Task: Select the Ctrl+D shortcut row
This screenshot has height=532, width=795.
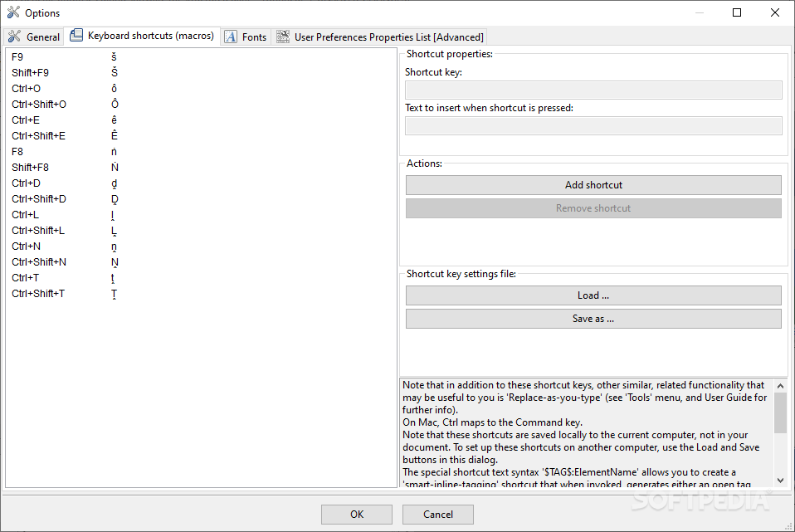Action: coord(202,183)
